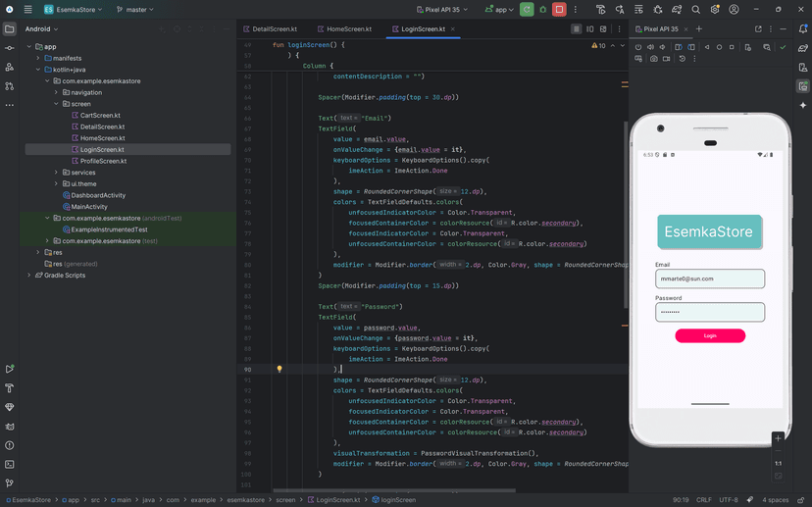Open the Search Everywhere magnifier
Viewport: 812px width, 507px height.
click(696, 10)
